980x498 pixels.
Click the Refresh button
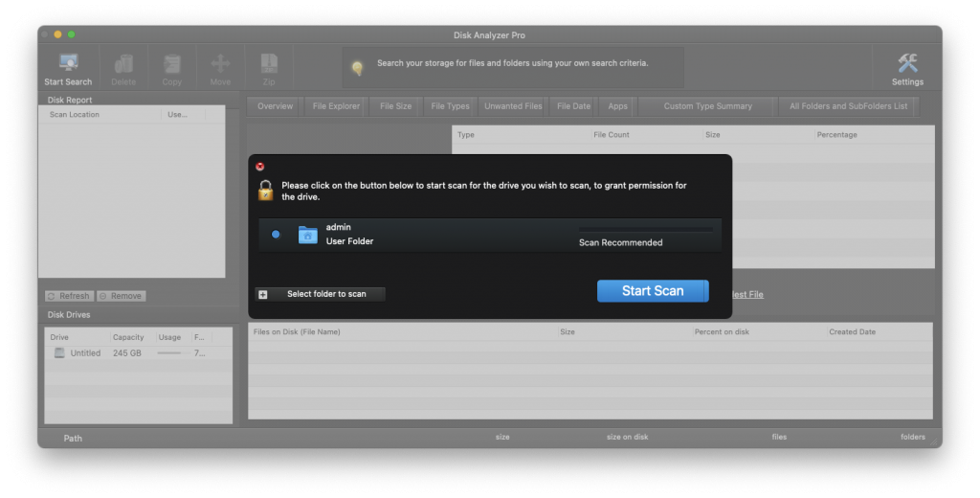click(69, 296)
